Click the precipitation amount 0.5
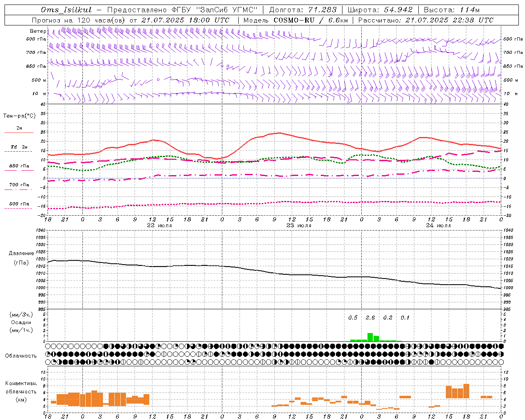The height and width of the screenshot is (420, 525). click(x=353, y=317)
